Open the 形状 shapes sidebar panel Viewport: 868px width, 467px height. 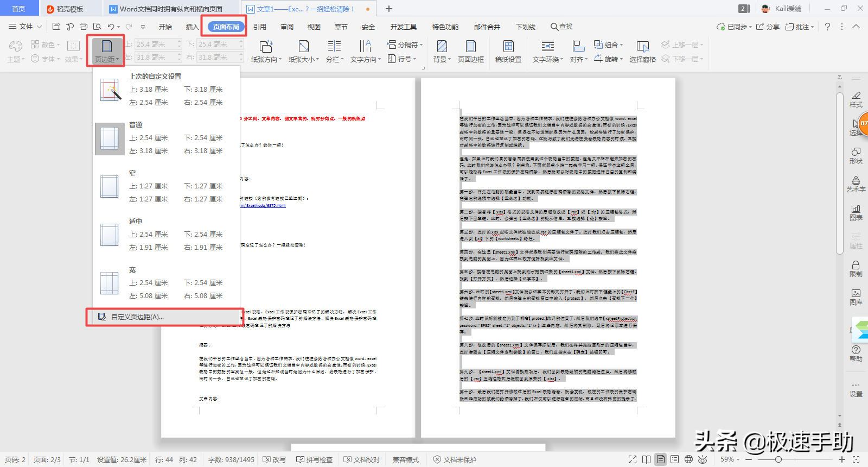tap(856, 156)
